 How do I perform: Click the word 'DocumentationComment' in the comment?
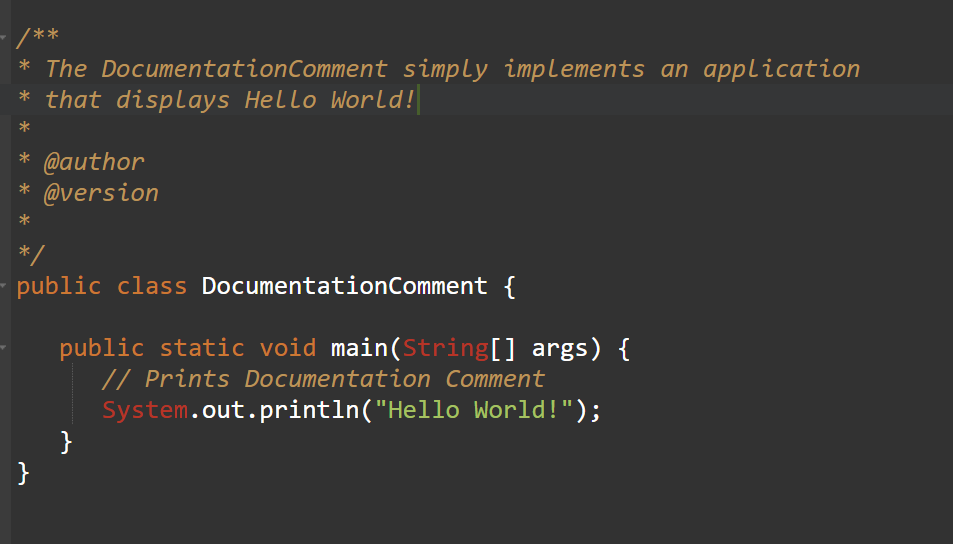point(244,69)
